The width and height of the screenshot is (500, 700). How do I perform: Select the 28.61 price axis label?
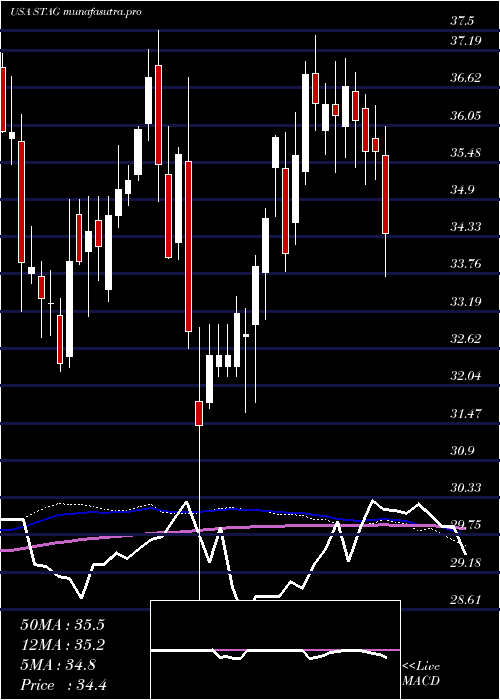(466, 599)
